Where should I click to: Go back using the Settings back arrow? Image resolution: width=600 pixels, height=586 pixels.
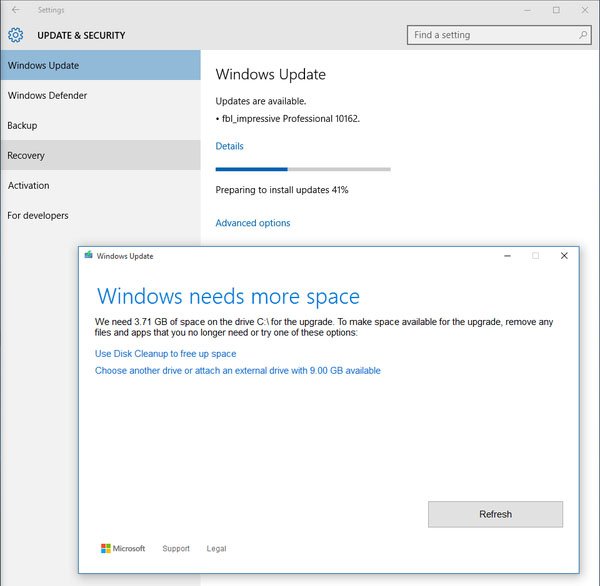(x=15, y=10)
